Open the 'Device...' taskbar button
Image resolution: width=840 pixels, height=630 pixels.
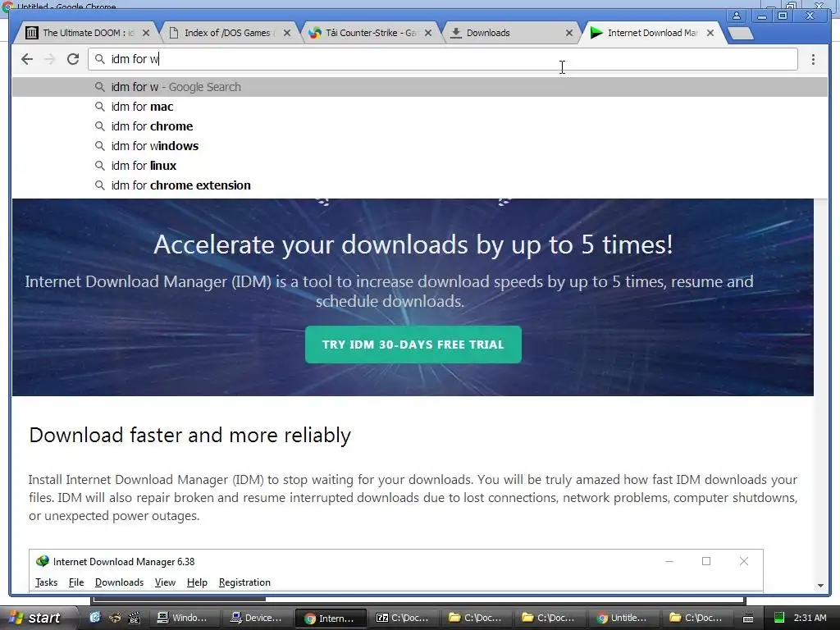point(256,618)
